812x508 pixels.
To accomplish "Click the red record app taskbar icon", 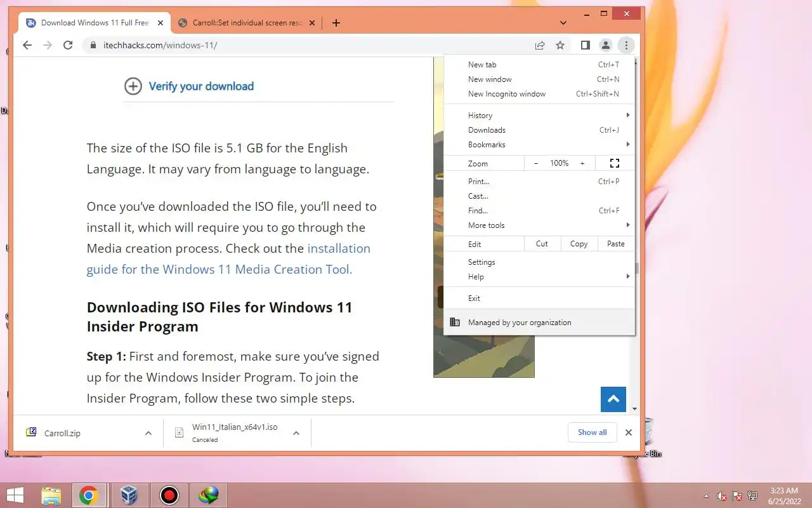I will coord(169,495).
